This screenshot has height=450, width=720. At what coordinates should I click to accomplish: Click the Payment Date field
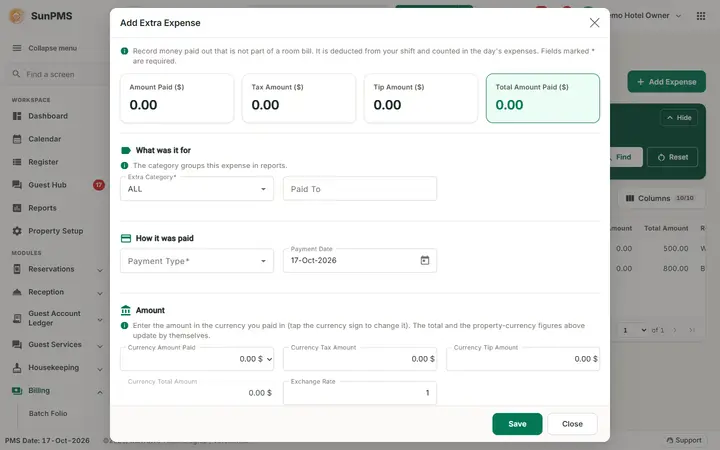(x=360, y=260)
